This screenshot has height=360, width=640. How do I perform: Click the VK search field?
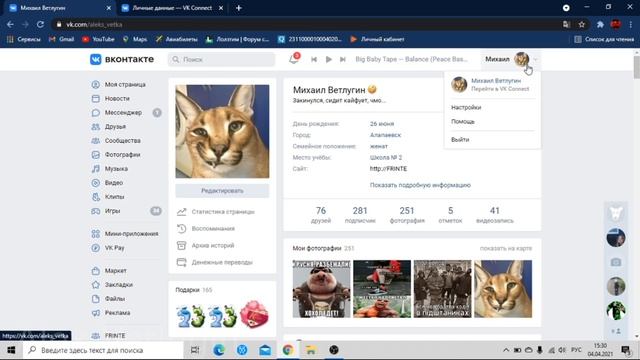pyautogui.click(x=222, y=60)
